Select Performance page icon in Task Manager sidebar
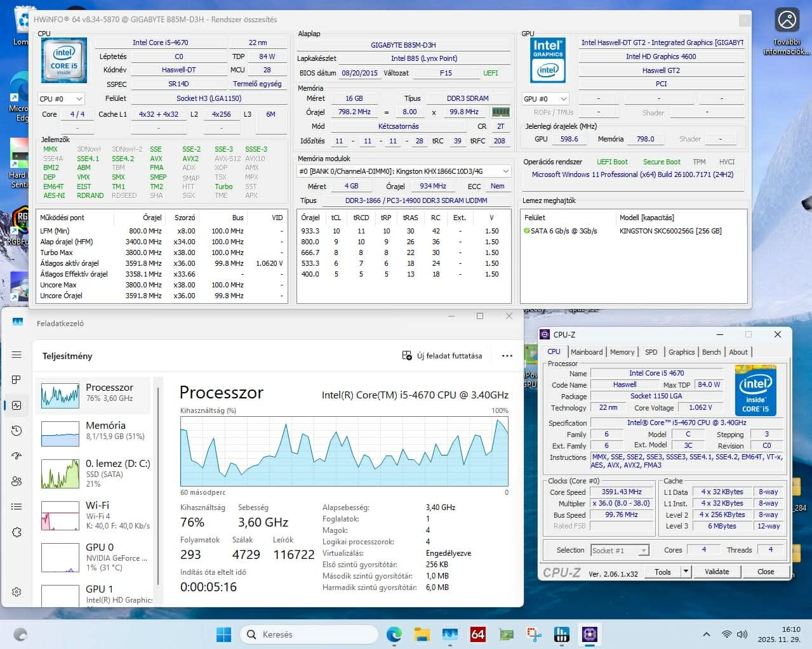This screenshot has width=812, height=649. pyautogui.click(x=17, y=405)
